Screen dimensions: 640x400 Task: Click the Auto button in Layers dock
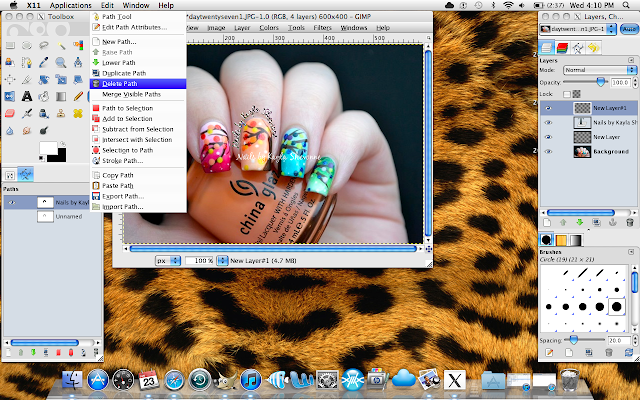click(x=629, y=29)
